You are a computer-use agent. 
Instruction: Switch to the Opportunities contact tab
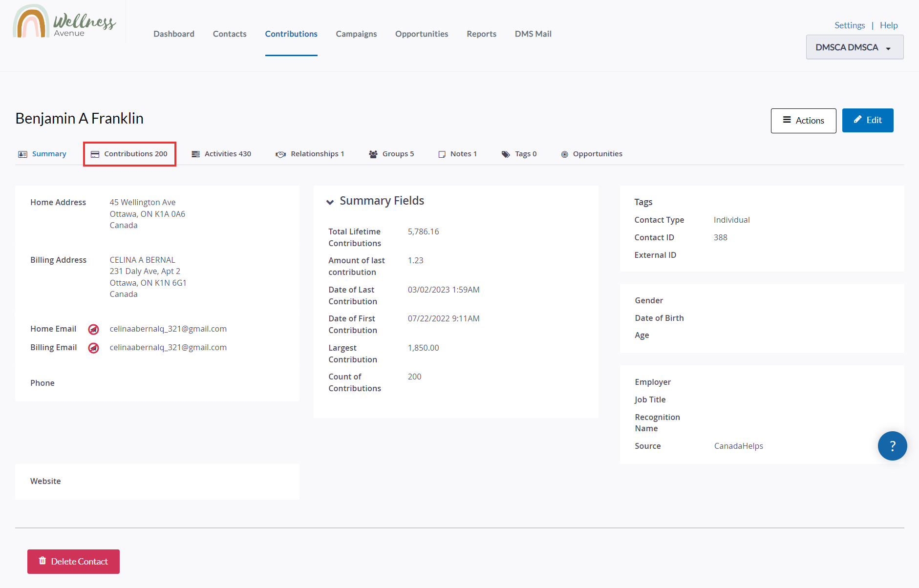(592, 154)
